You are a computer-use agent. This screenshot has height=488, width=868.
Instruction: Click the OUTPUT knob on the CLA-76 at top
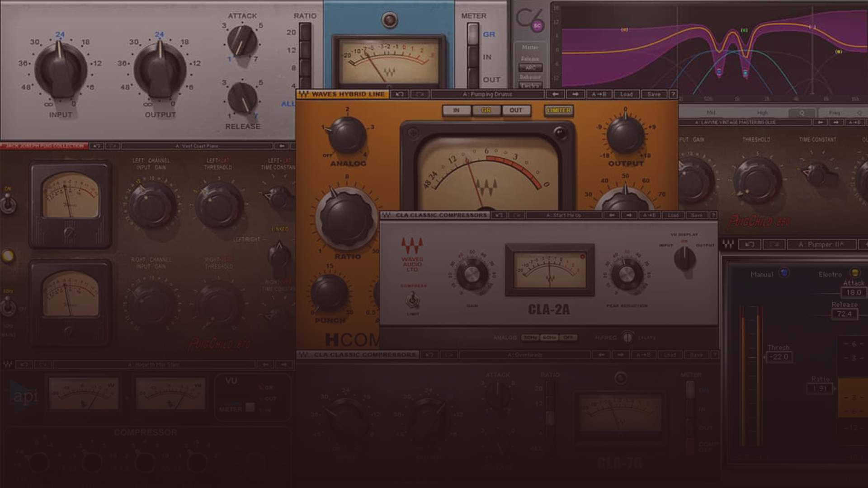tap(160, 69)
